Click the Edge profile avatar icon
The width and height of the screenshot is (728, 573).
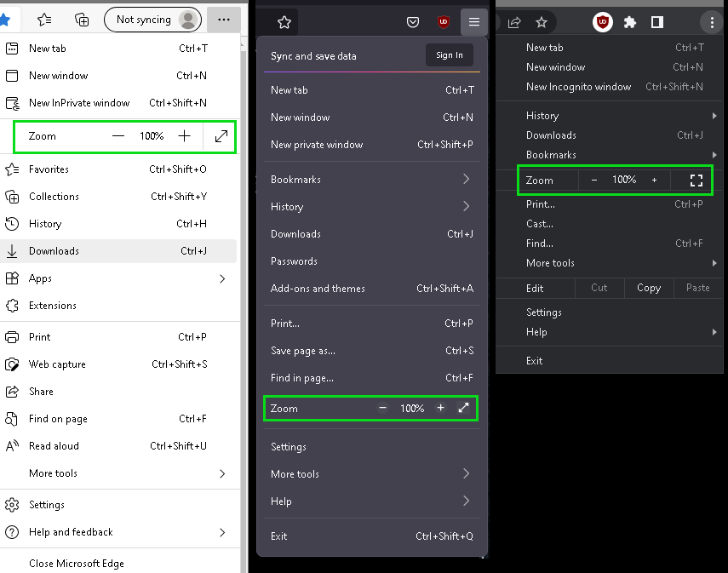click(x=188, y=20)
